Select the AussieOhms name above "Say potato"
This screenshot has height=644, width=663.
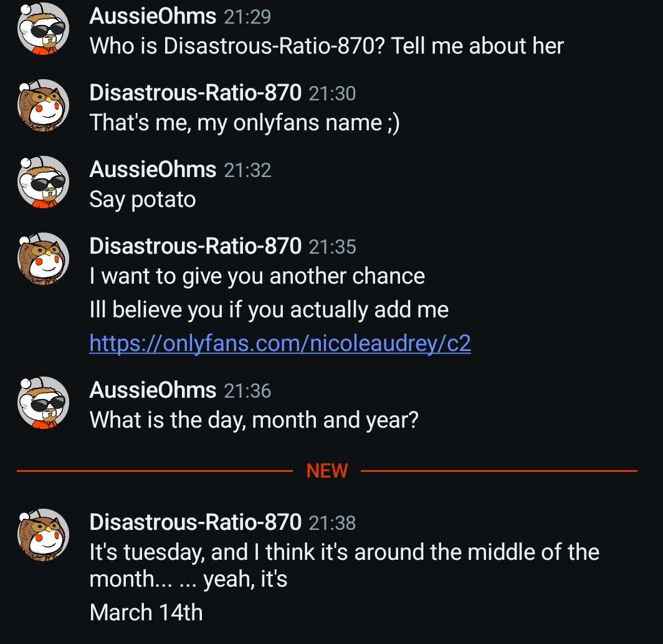(x=153, y=170)
